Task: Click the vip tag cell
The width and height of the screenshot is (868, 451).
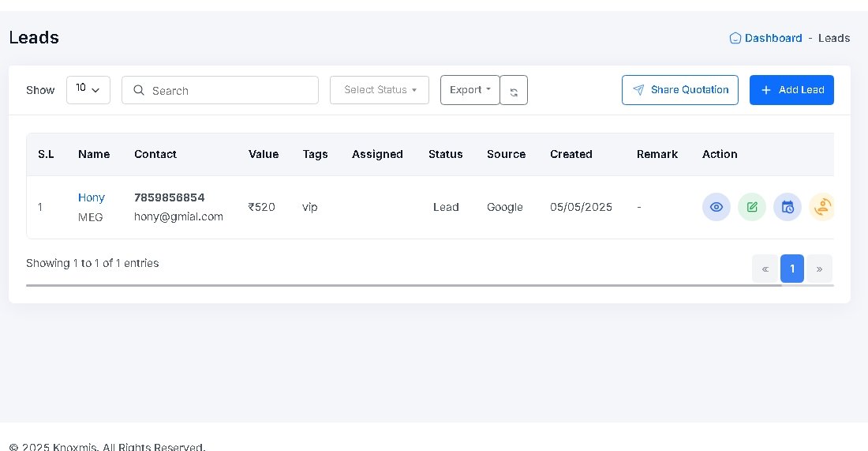Action: 310,207
